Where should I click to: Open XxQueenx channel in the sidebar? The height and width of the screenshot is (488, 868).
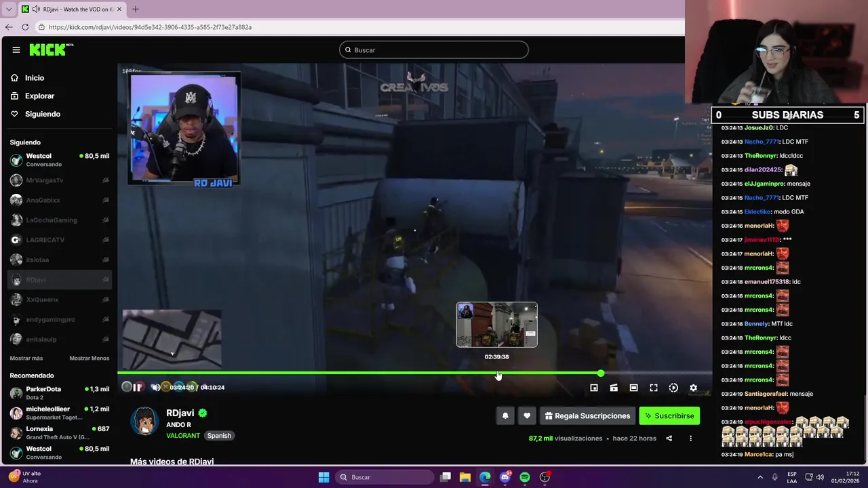coord(59,300)
